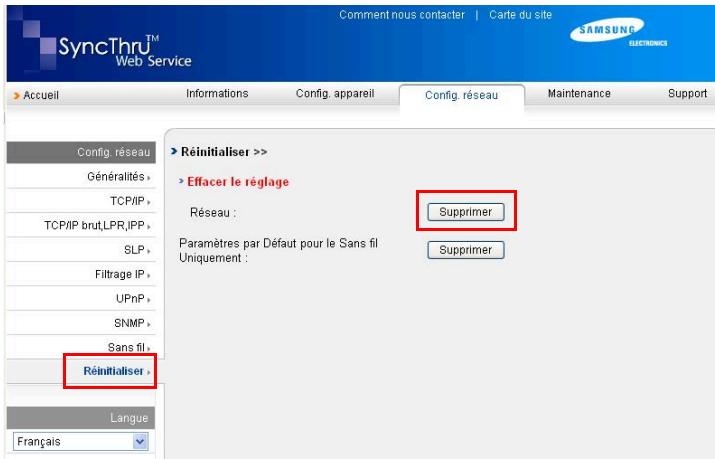Click the Langue section header
Viewport: 715px width, 459px height.
(x=81, y=418)
